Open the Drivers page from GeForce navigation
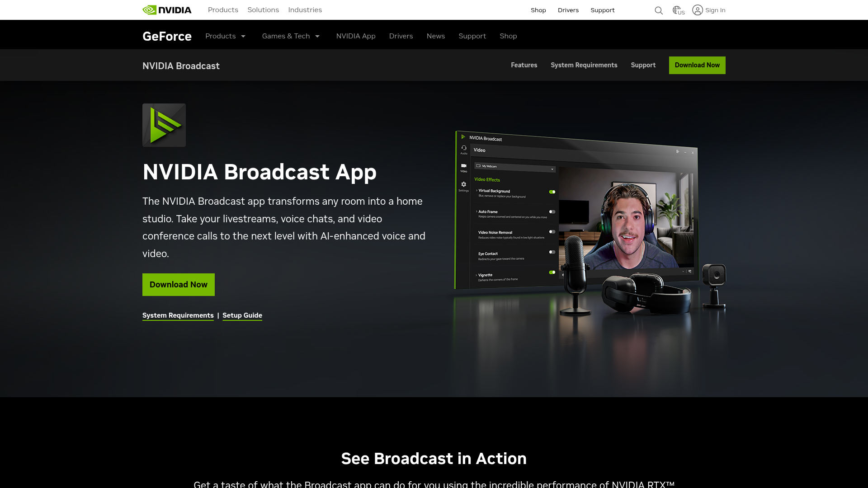The image size is (868, 488). pos(401,36)
